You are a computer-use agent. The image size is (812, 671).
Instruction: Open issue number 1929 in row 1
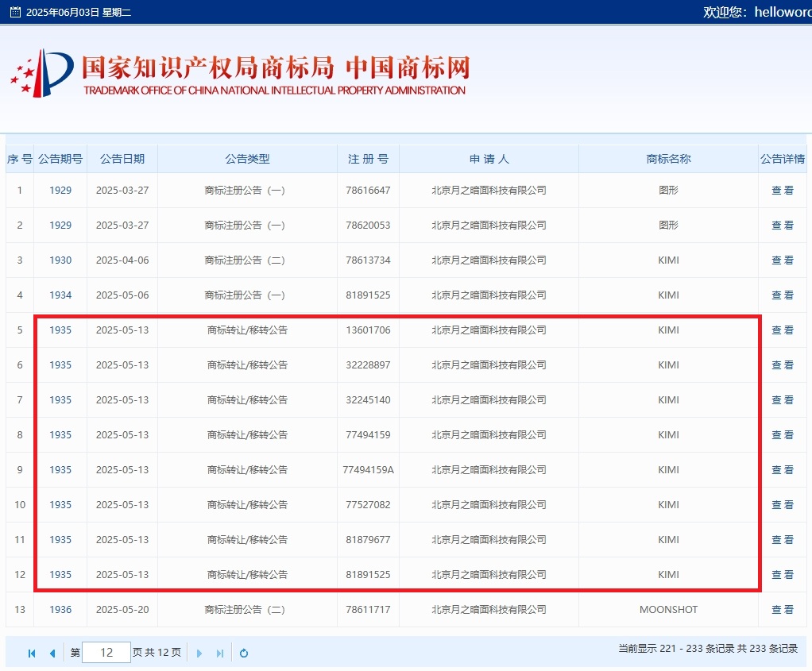coord(60,190)
